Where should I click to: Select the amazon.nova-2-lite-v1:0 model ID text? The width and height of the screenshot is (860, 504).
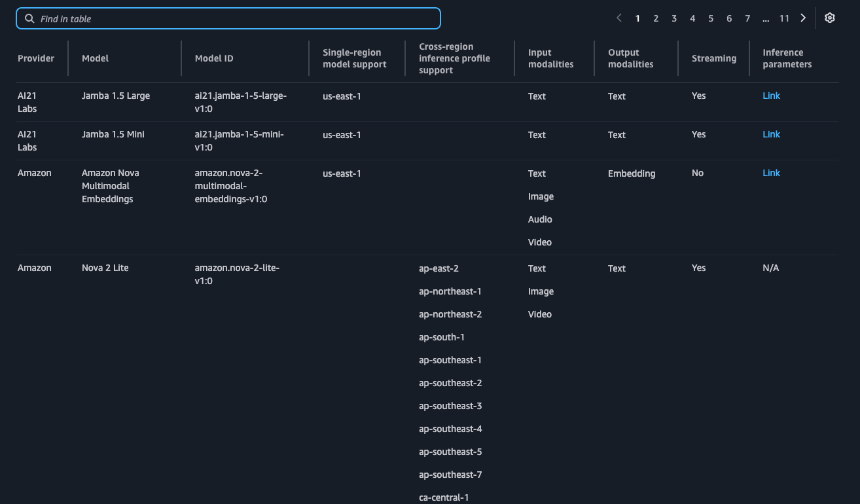coord(237,274)
